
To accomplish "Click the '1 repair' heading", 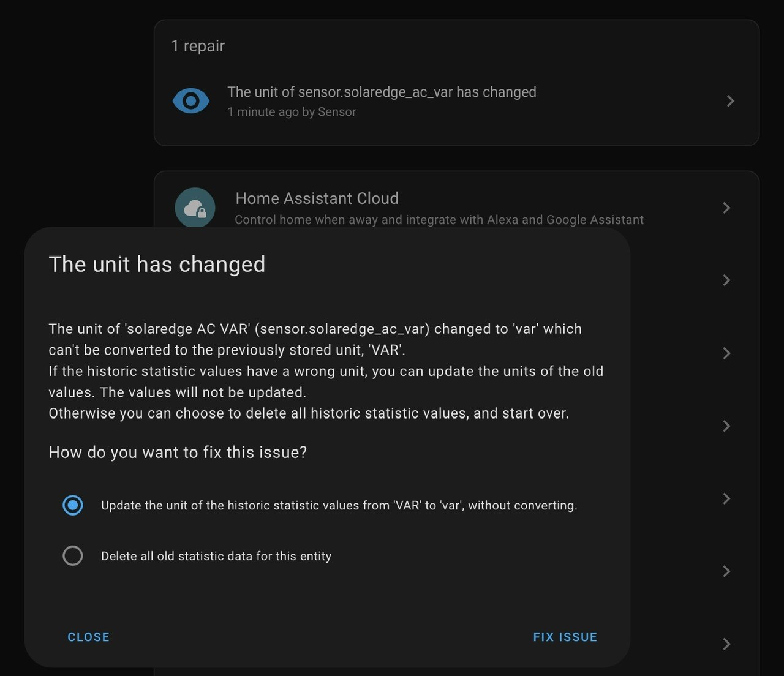I will [198, 46].
